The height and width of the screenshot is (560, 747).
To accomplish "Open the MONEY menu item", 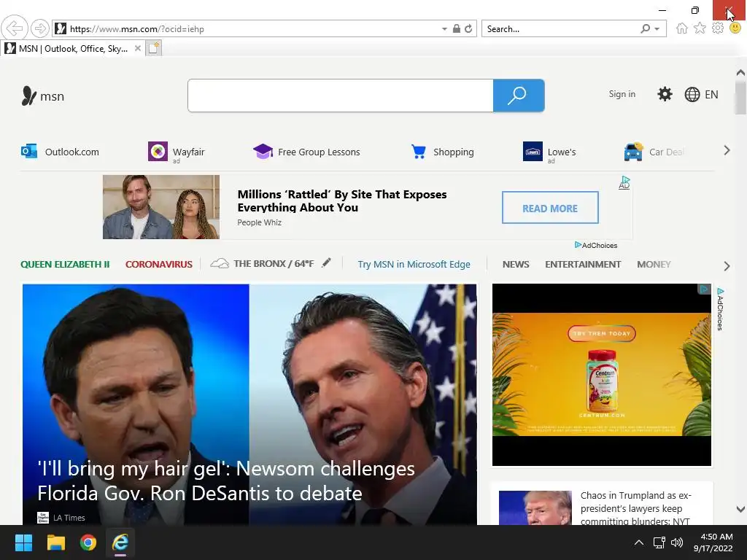I will tap(654, 264).
